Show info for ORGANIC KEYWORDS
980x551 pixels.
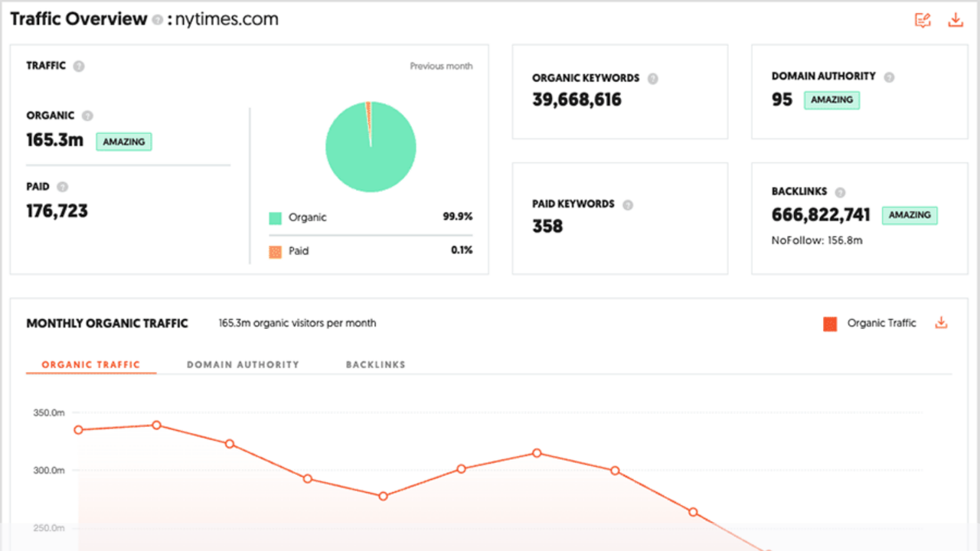pos(652,78)
